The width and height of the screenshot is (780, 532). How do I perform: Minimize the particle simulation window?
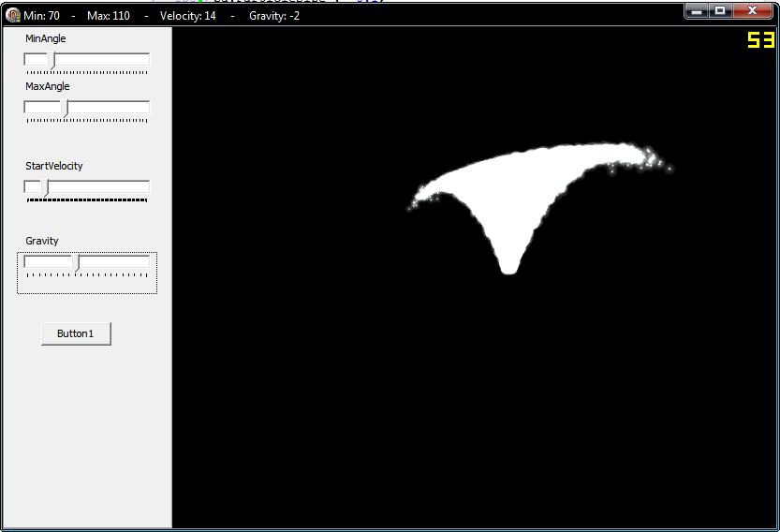(x=697, y=10)
